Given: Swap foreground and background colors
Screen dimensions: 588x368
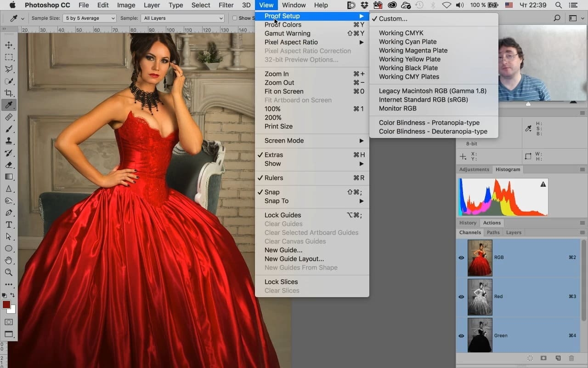Looking at the screenshot, I should tap(12, 295).
